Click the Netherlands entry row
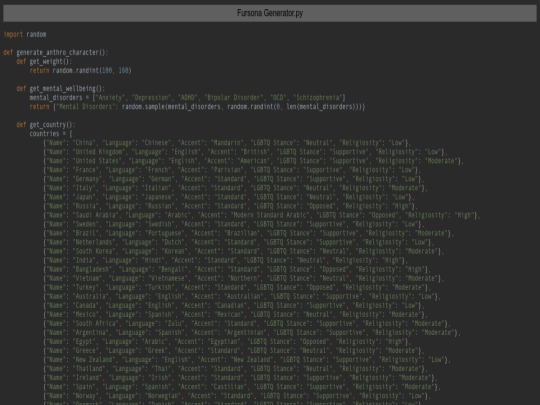 (238, 242)
